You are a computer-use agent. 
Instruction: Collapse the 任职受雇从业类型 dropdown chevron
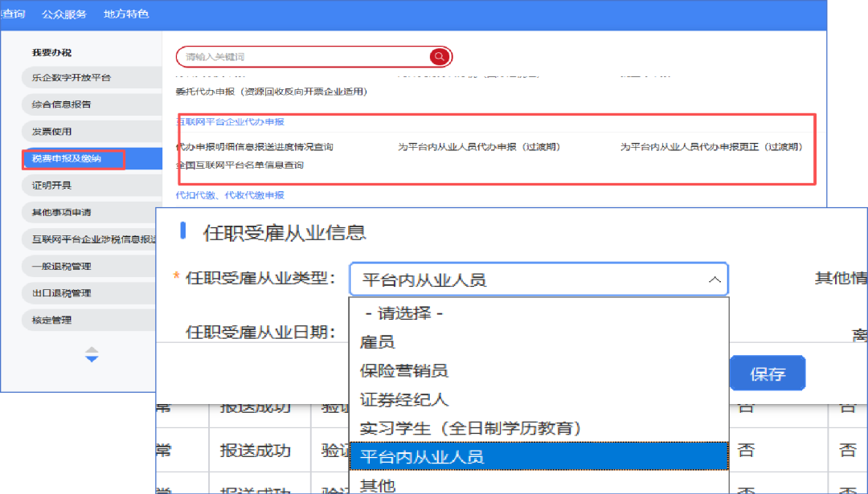click(x=713, y=280)
